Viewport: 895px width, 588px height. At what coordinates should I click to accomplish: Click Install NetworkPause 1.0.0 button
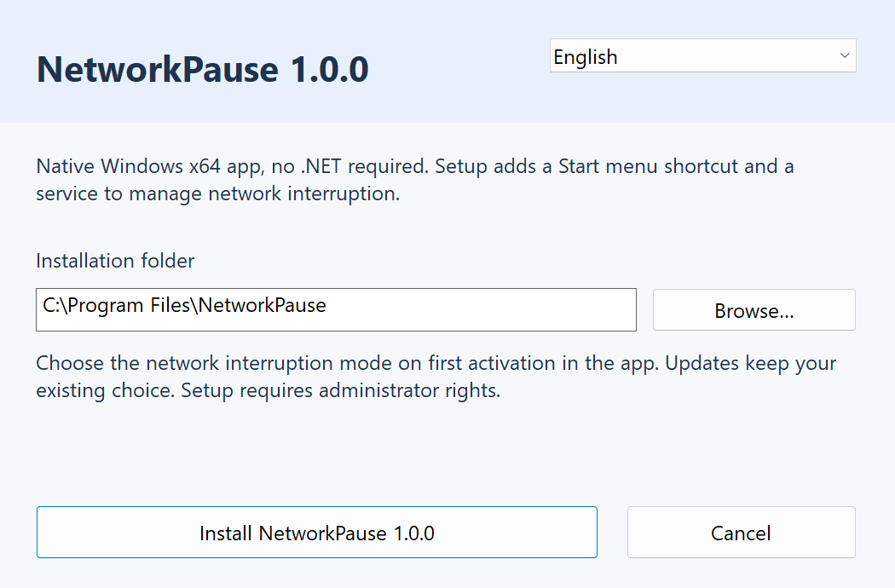coord(317,532)
